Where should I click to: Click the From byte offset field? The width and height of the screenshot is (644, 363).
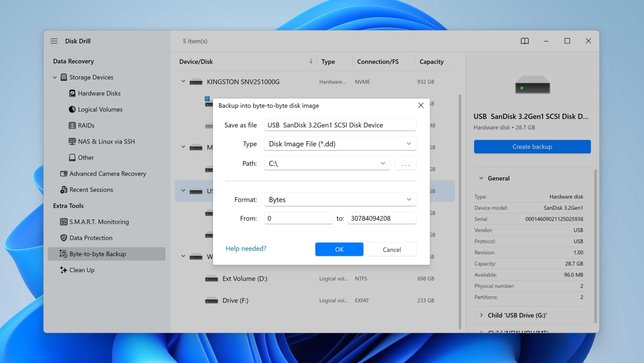coord(299,218)
